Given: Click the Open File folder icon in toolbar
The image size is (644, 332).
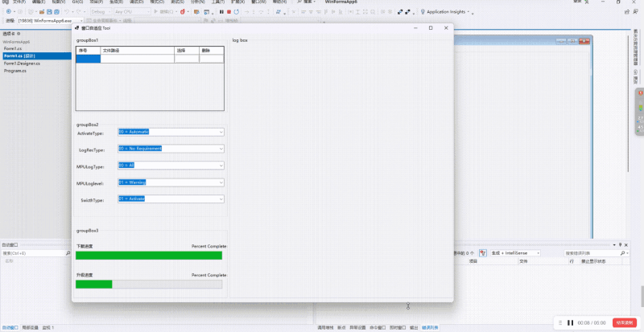Looking at the screenshot, I should point(42,12).
